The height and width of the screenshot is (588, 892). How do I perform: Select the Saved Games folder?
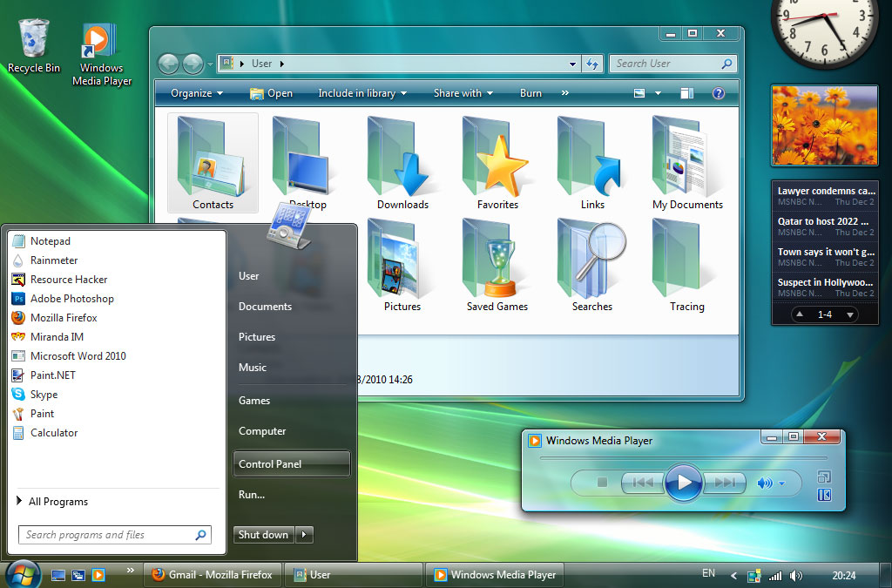point(497,266)
